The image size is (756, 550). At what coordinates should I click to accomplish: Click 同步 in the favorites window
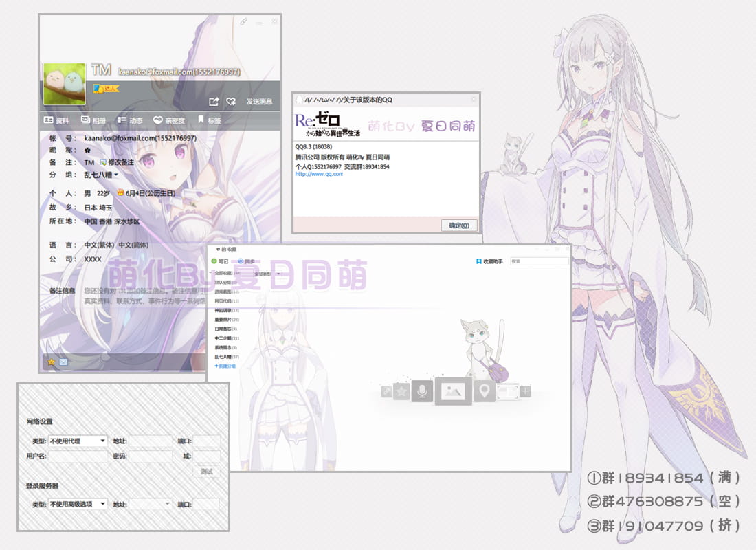pos(246,261)
